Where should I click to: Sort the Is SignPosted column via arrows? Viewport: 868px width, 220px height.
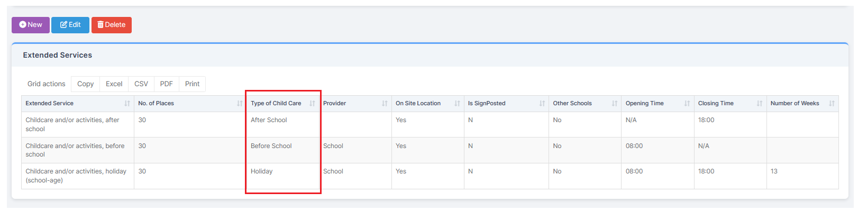[x=542, y=104]
